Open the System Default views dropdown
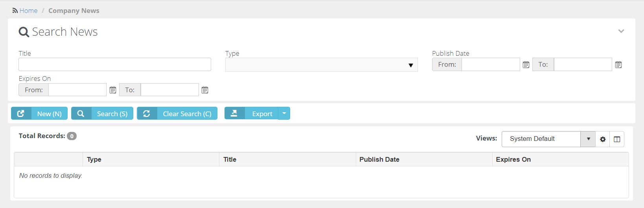 pos(548,139)
